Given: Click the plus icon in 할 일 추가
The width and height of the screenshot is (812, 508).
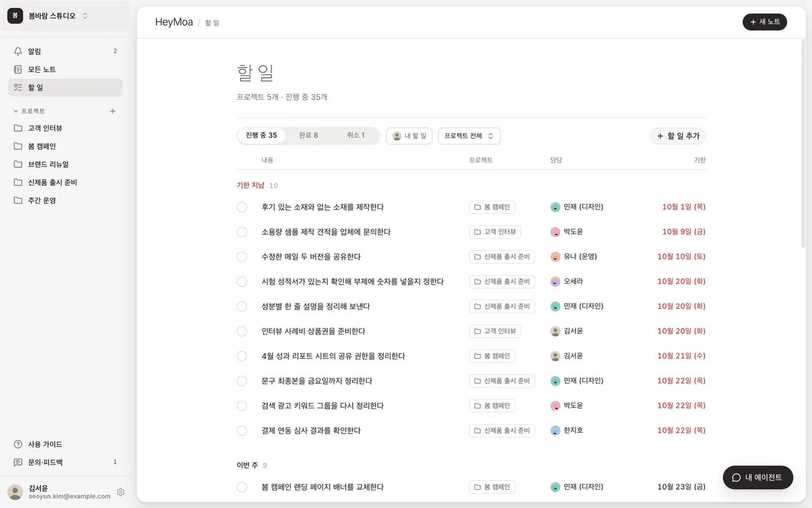Looking at the screenshot, I should click(x=660, y=136).
